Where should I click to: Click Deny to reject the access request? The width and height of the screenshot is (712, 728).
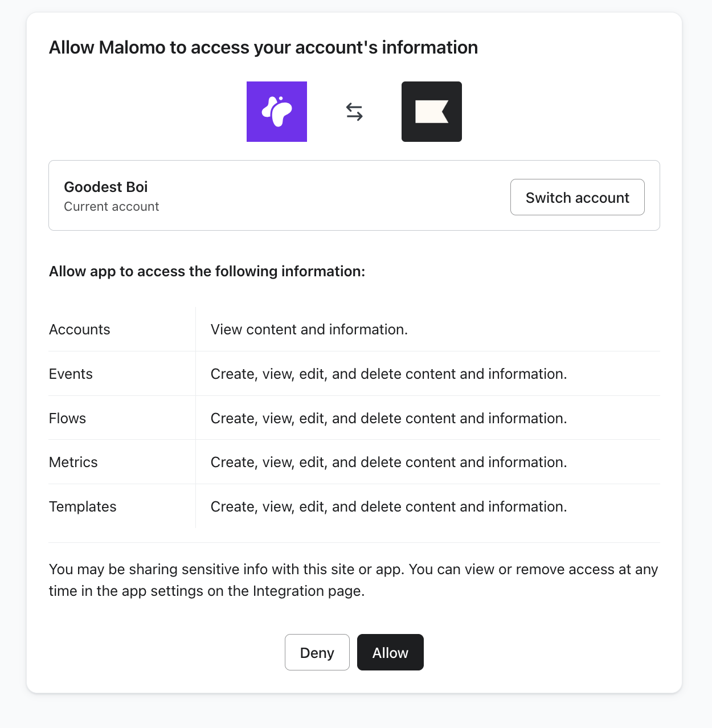point(317,652)
